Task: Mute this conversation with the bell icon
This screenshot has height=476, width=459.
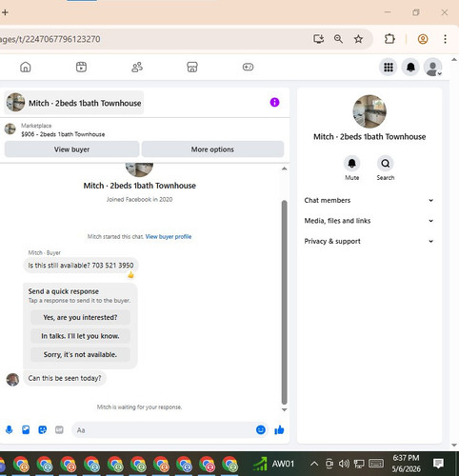Action: click(351, 164)
